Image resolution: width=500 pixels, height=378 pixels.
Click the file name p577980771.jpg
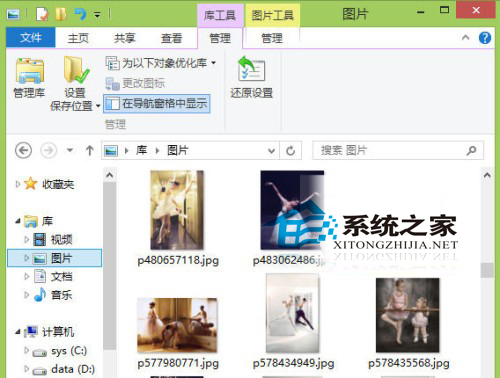[x=178, y=363]
